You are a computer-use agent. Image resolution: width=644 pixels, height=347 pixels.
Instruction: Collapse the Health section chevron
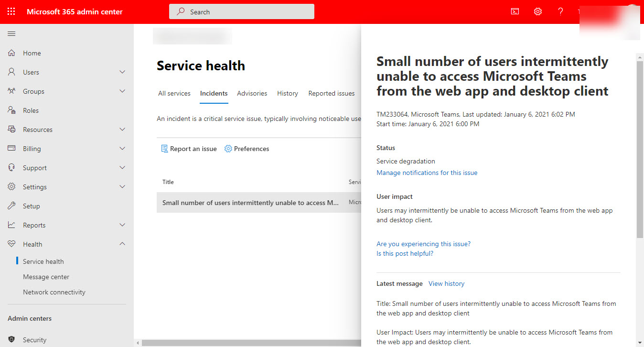coord(122,244)
